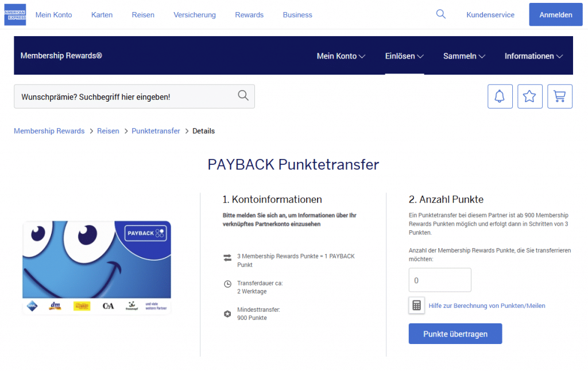Focus the Wunschprämie search input field
Image resolution: width=588 pixels, height=371 pixels.
click(123, 96)
